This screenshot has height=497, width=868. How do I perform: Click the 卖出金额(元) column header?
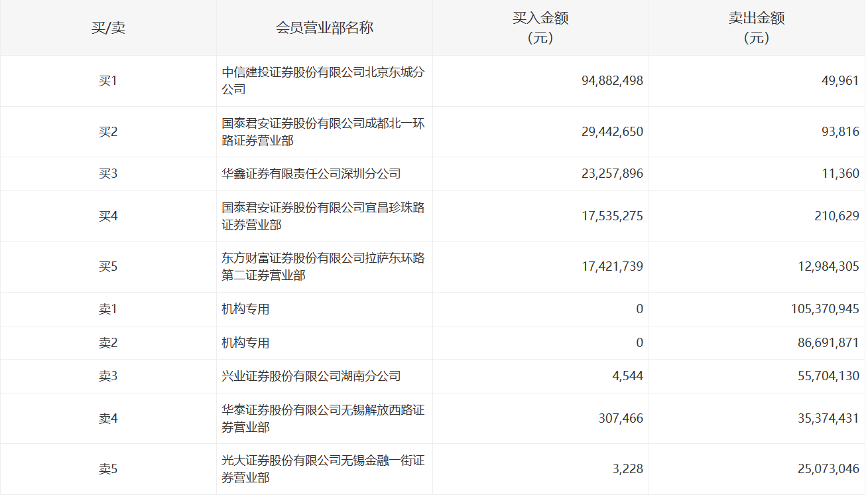[x=757, y=28]
